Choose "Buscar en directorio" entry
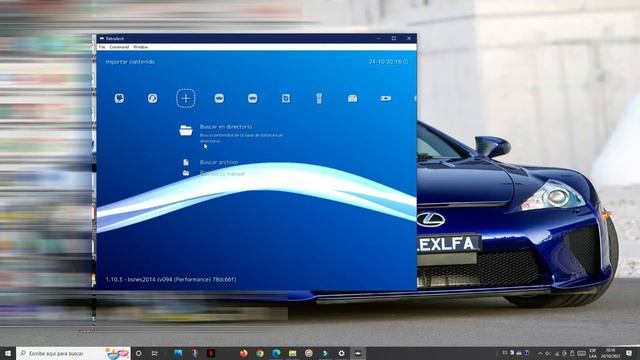 (226, 127)
